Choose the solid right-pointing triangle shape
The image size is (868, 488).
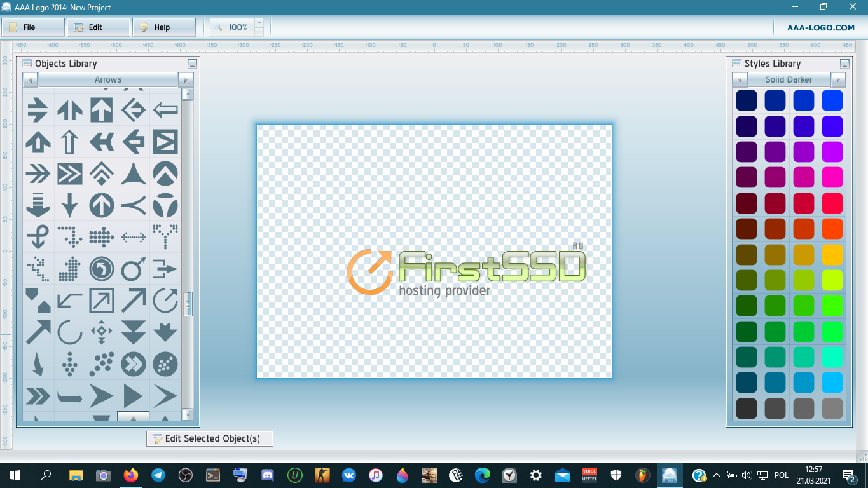click(134, 396)
